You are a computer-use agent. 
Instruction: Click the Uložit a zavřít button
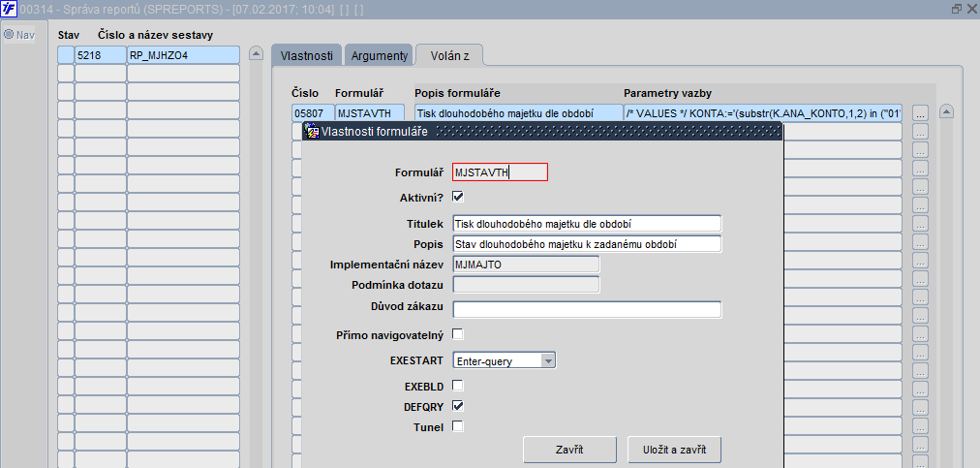pyautogui.click(x=674, y=450)
